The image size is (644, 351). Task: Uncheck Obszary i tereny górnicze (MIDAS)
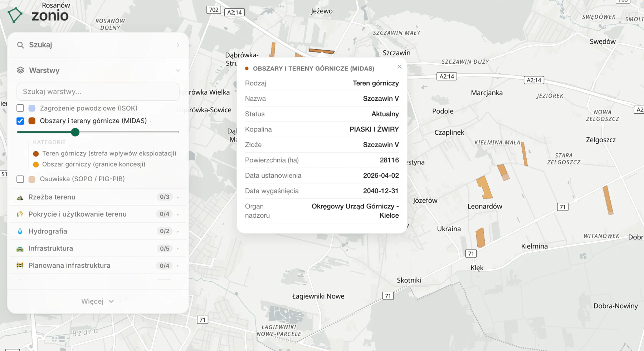click(20, 121)
